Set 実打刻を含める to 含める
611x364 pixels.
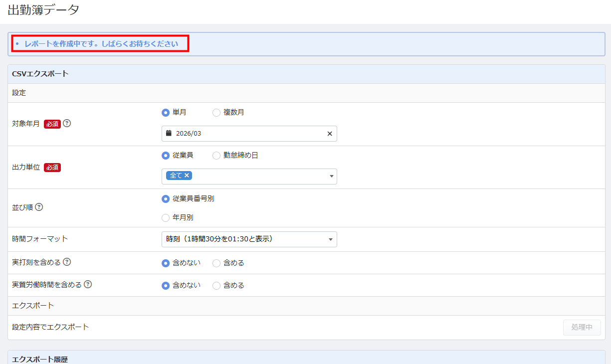[216, 263]
